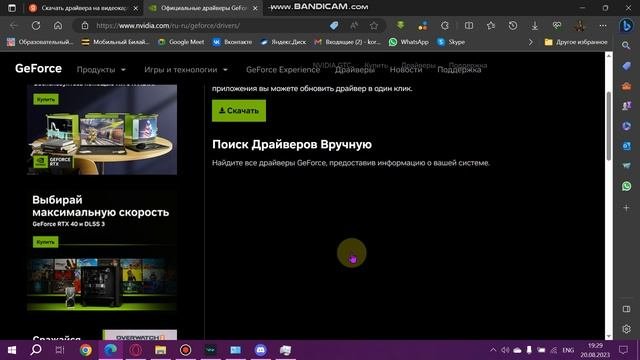The width and height of the screenshot is (640, 360).
Task: Reload the page with the refresh icon
Action: point(36,25)
